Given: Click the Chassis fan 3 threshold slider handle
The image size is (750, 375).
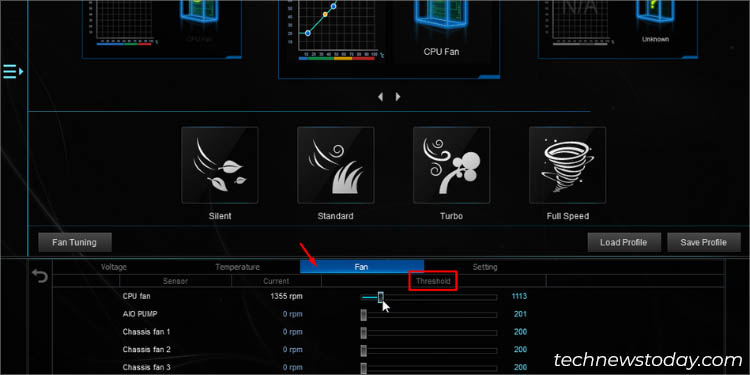Looking at the screenshot, I should [x=364, y=367].
